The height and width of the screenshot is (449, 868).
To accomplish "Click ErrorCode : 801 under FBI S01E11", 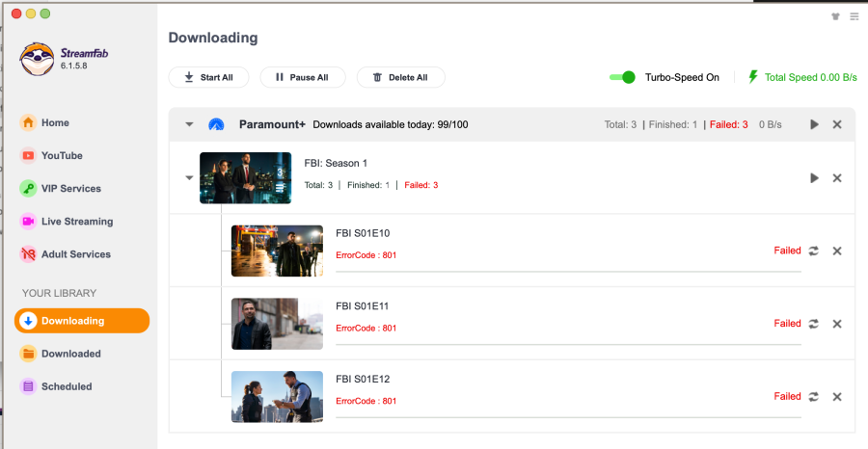I will (x=366, y=328).
